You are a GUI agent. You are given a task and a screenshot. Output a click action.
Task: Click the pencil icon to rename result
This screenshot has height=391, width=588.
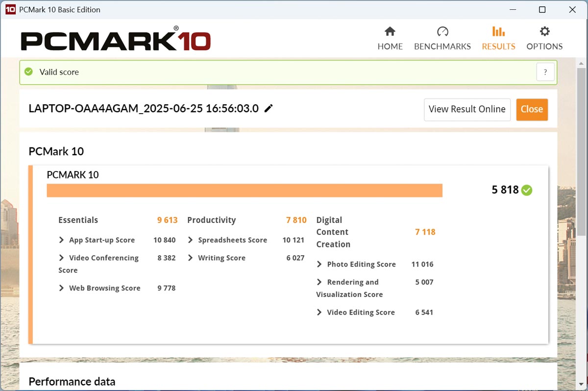point(269,108)
